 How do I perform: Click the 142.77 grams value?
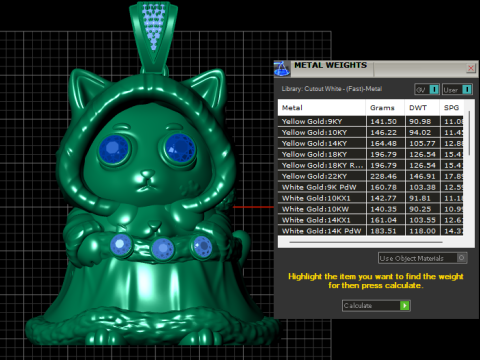[383, 198]
